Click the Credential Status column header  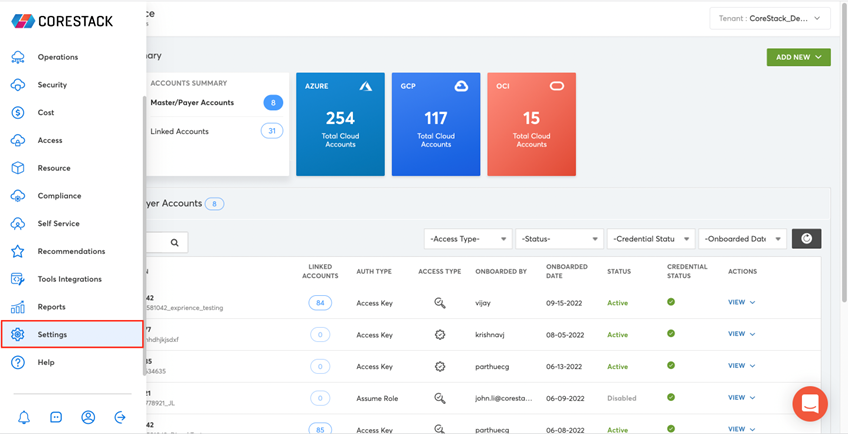click(687, 271)
